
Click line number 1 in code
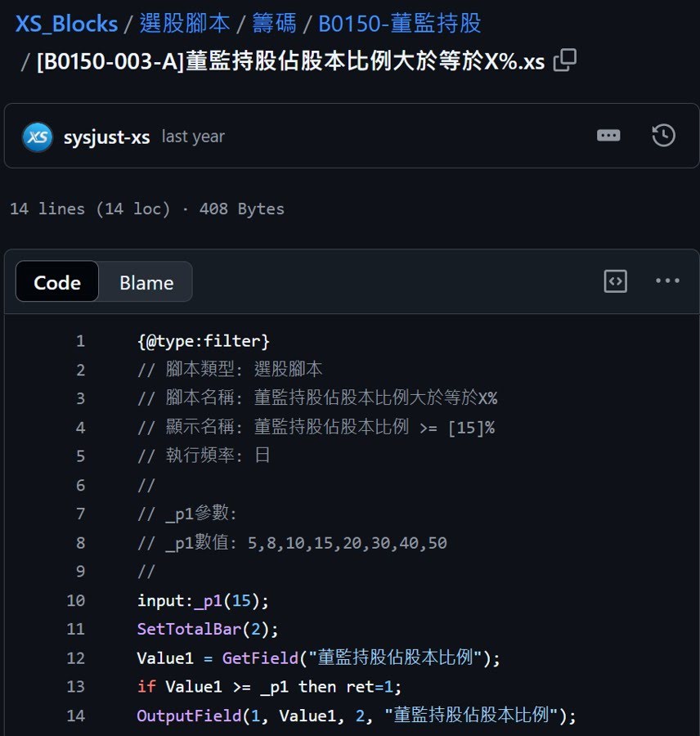pyautogui.click(x=80, y=341)
